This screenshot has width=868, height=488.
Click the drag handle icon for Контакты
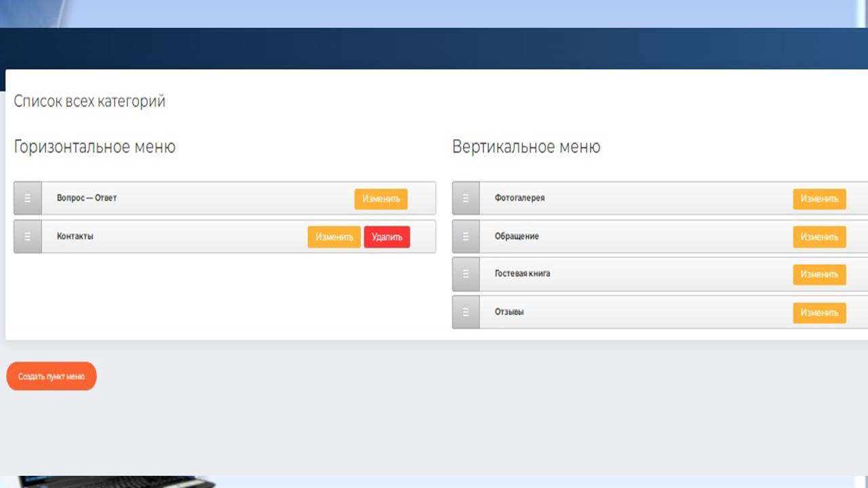click(28, 237)
